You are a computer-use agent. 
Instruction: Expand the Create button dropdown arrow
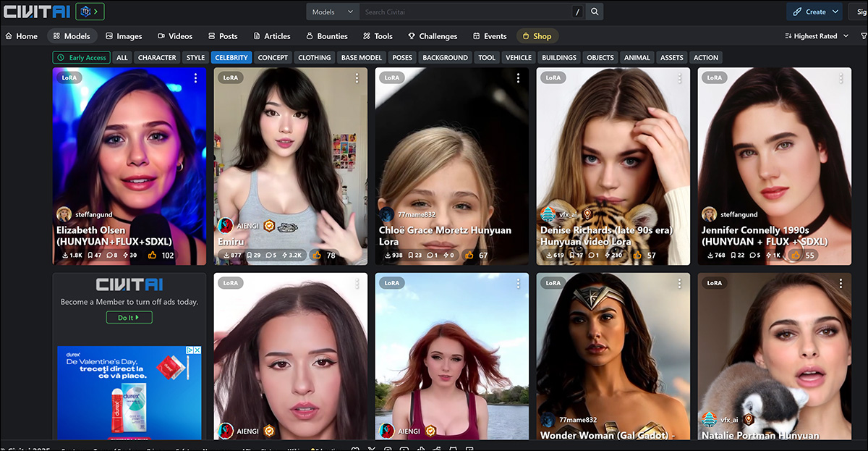835,12
